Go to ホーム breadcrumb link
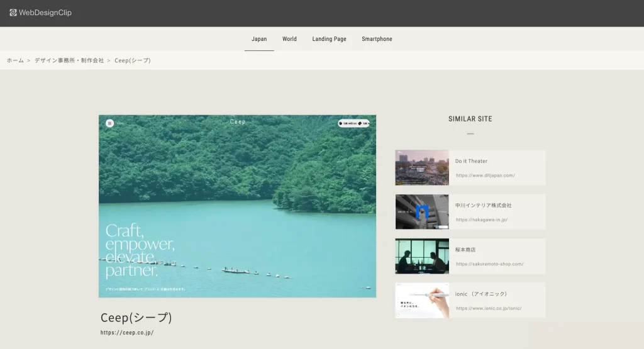 click(x=15, y=60)
